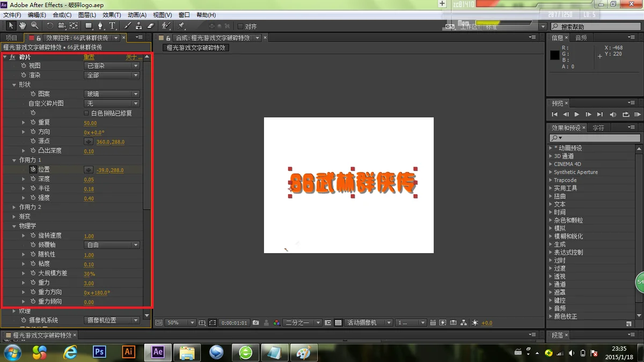This screenshot has height=362, width=644.
Task: Open the 倾覆轴 dropdown showing 自由
Action: (x=112, y=245)
